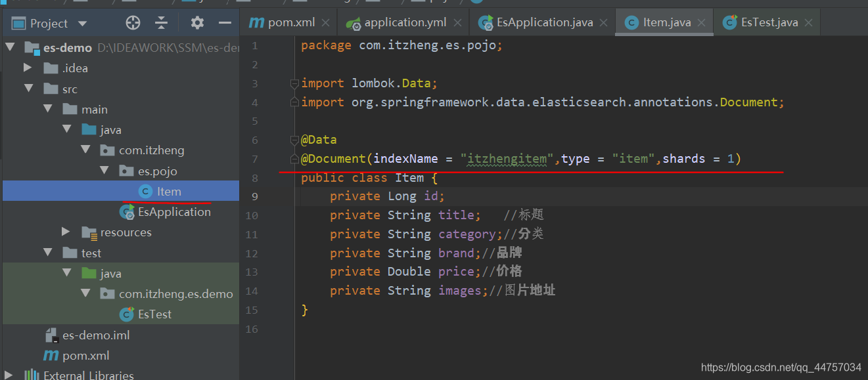
Task: Collapse the main folder arrow
Action: coord(47,109)
